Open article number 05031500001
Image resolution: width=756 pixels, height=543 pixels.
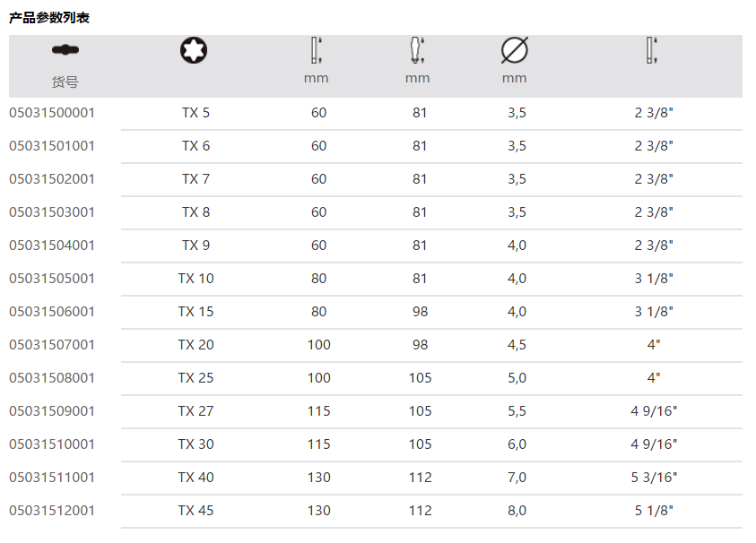[x=52, y=113]
